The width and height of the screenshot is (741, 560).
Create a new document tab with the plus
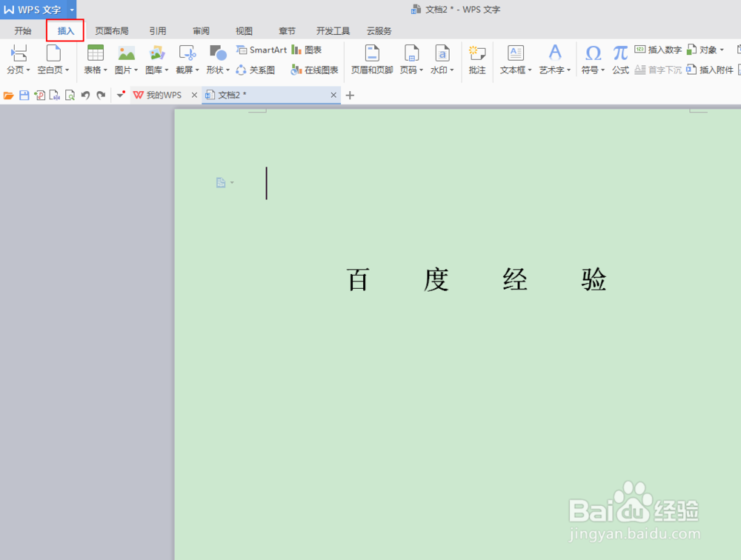tap(349, 95)
